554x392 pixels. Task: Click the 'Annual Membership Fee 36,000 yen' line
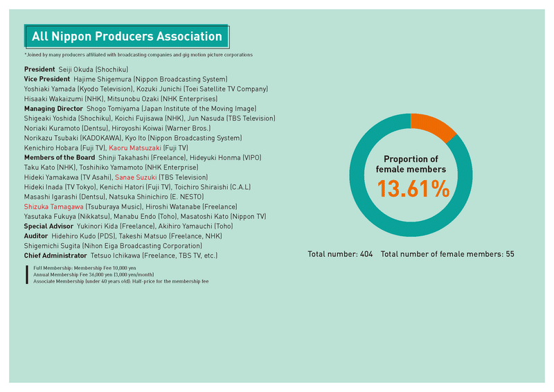[x=93, y=275]
